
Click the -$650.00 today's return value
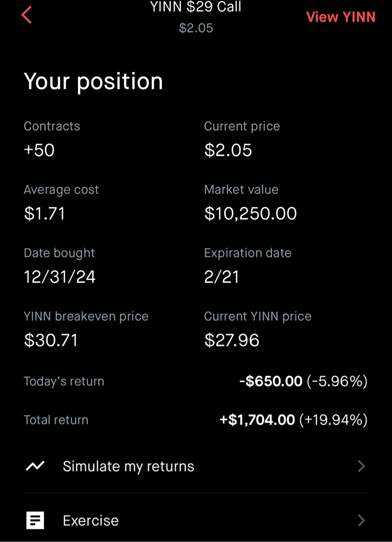click(271, 381)
